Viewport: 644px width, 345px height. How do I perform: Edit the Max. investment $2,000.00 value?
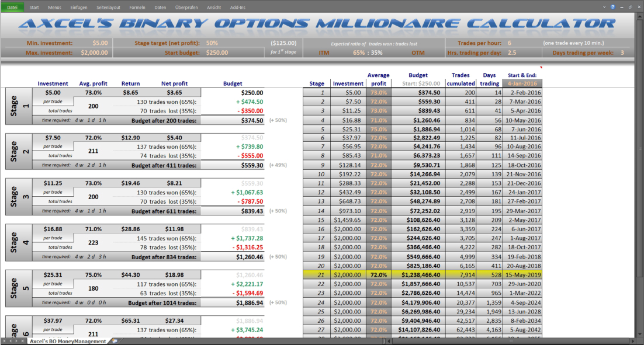[x=95, y=53]
